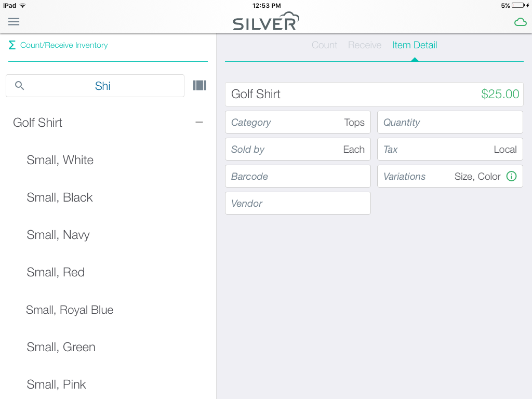Tap the sigma Count/Receive Inventory icon
The width and height of the screenshot is (532, 399).
[x=12, y=45]
